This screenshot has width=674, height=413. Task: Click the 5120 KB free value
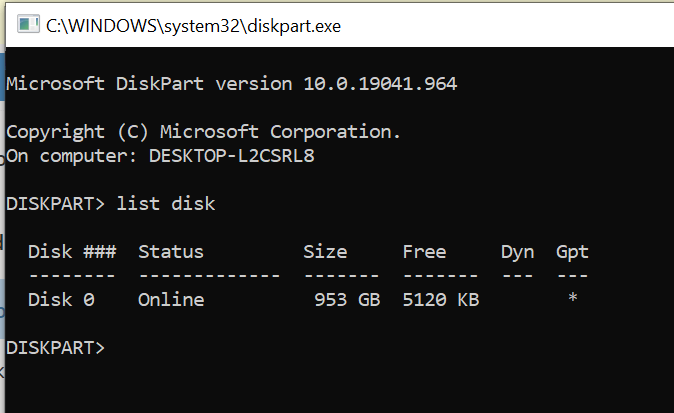click(441, 300)
